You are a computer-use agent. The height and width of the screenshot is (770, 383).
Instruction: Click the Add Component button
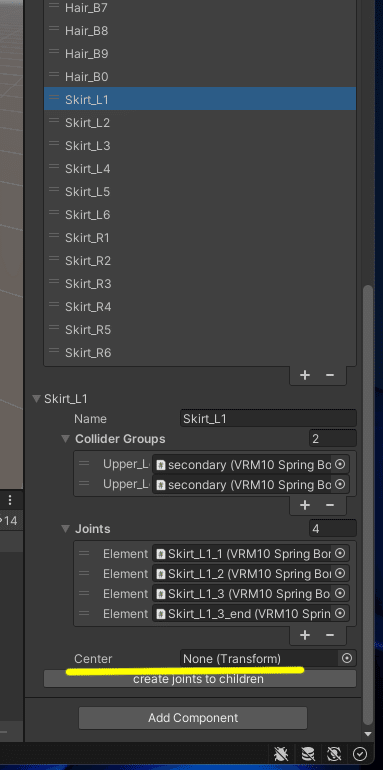click(193, 718)
